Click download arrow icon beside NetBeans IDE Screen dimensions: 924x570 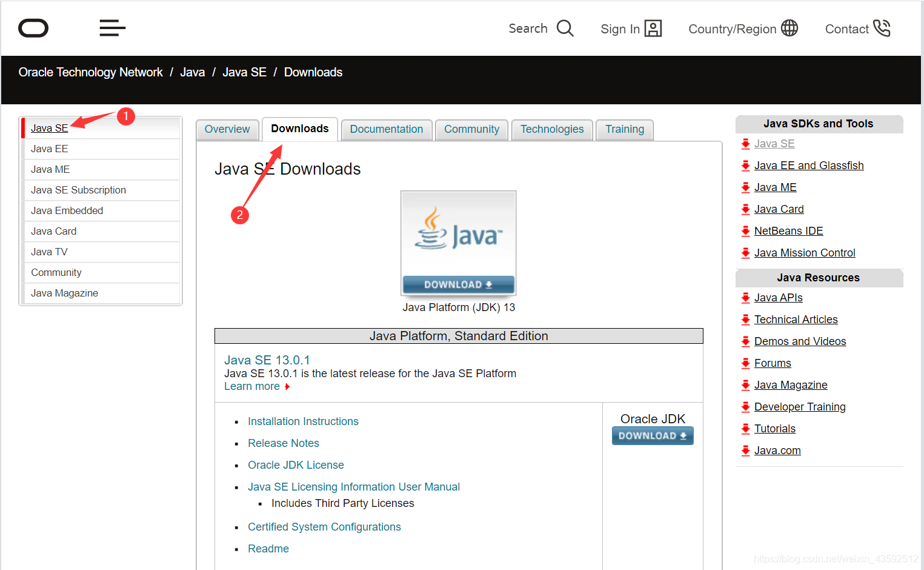745,231
